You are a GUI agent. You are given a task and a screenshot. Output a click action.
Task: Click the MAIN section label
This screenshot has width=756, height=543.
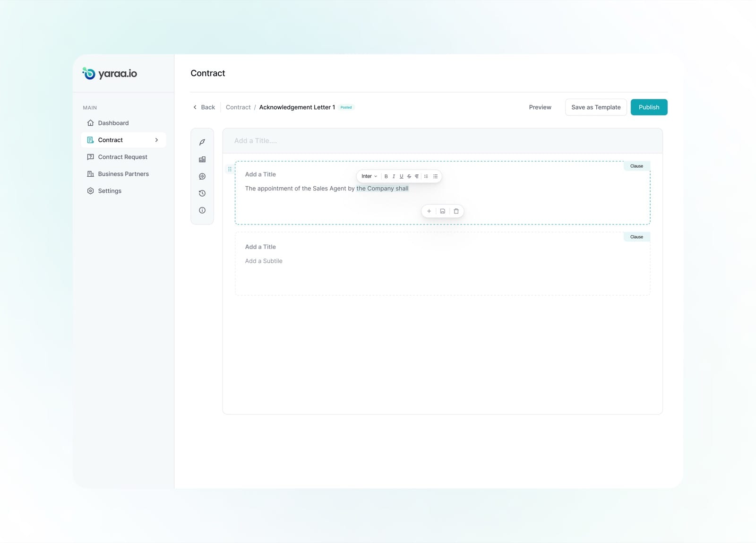pyautogui.click(x=90, y=108)
